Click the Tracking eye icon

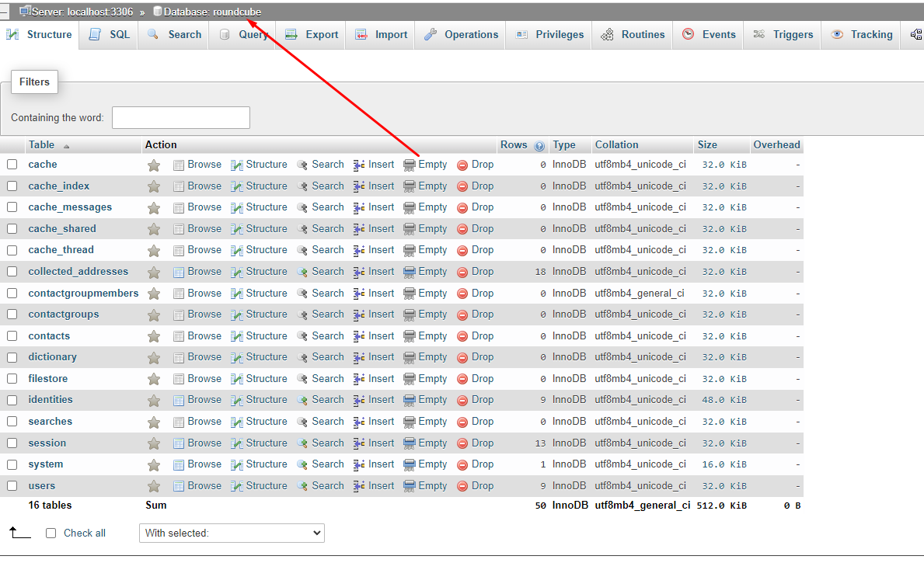[837, 34]
